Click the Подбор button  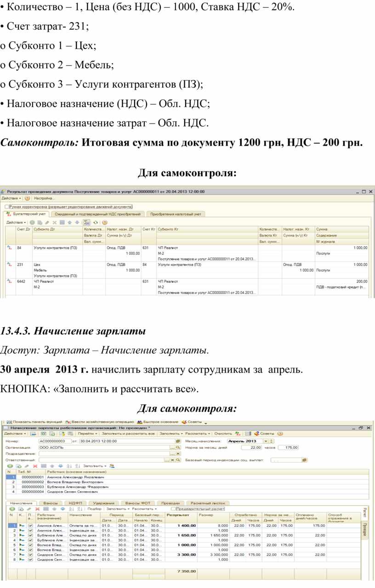point(94,509)
